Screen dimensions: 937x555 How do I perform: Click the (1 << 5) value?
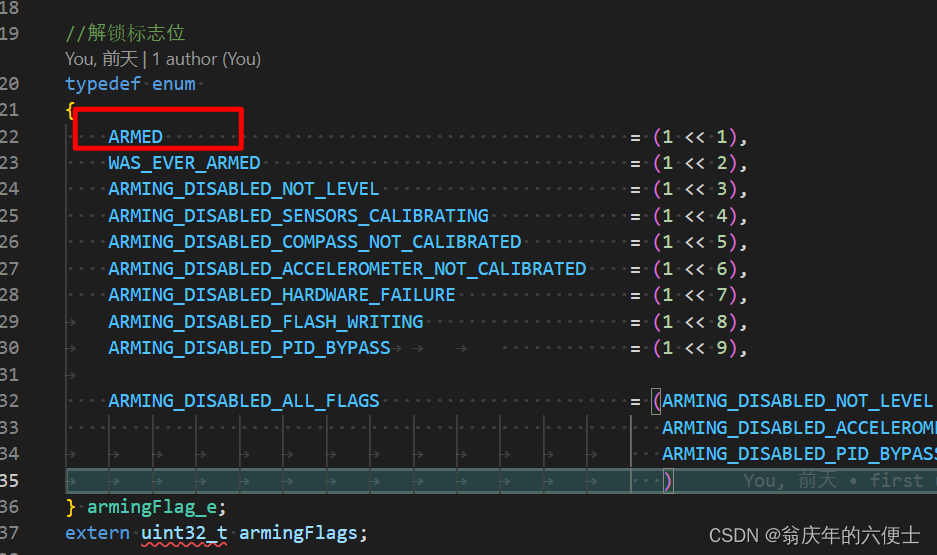[694, 243]
